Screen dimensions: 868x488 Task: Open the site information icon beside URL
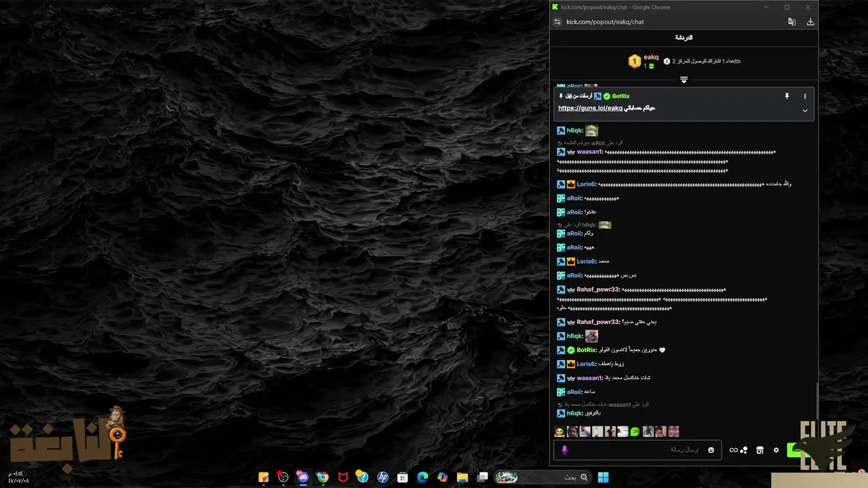pyautogui.click(x=557, y=22)
